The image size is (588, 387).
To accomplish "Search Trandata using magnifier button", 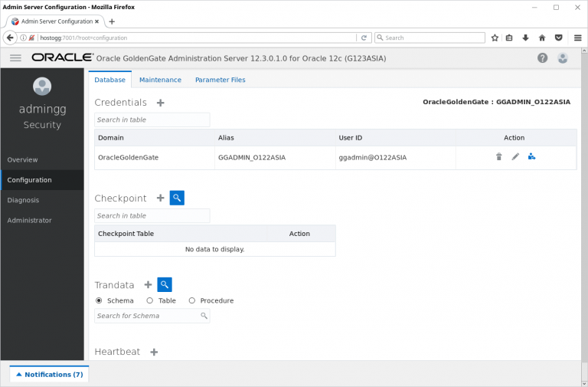I will click(x=165, y=285).
